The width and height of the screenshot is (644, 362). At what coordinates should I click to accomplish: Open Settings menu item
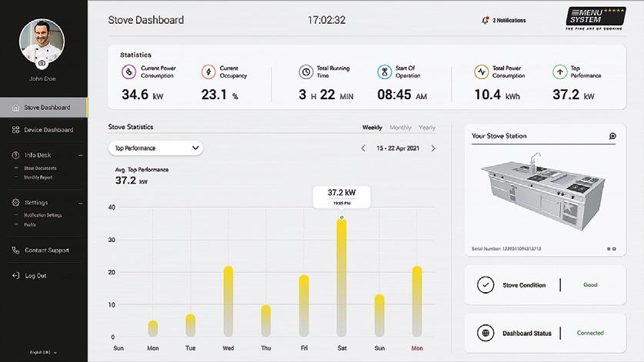[x=36, y=203]
